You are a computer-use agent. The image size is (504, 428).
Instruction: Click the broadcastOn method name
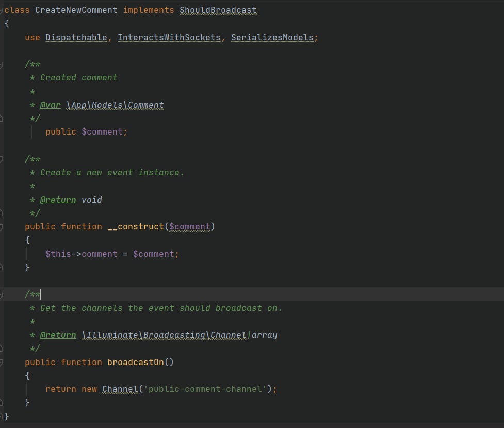tap(136, 362)
